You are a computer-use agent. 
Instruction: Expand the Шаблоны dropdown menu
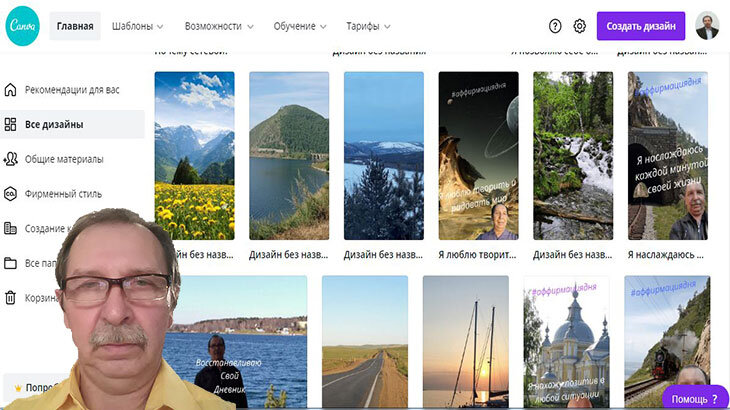coord(137,27)
